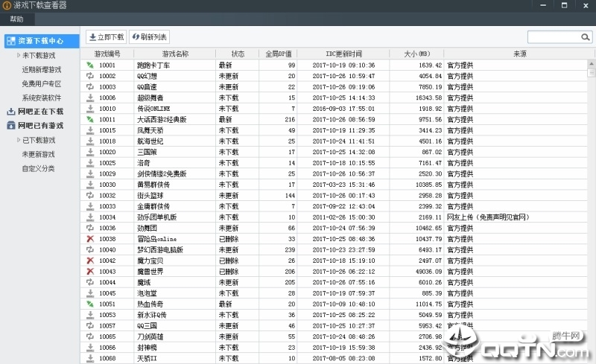The width and height of the screenshot is (596, 364).
Task: Click the download icon for game 10018
Action: pyautogui.click(x=89, y=141)
